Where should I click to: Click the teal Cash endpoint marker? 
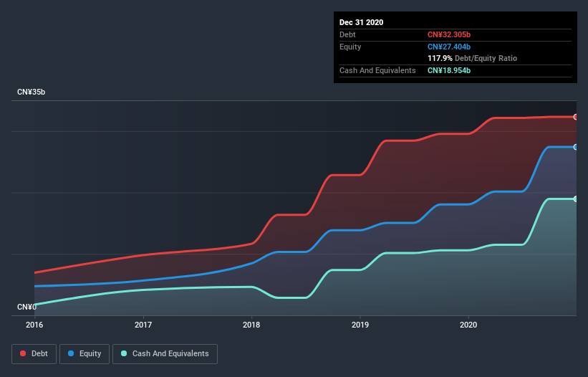(576, 199)
